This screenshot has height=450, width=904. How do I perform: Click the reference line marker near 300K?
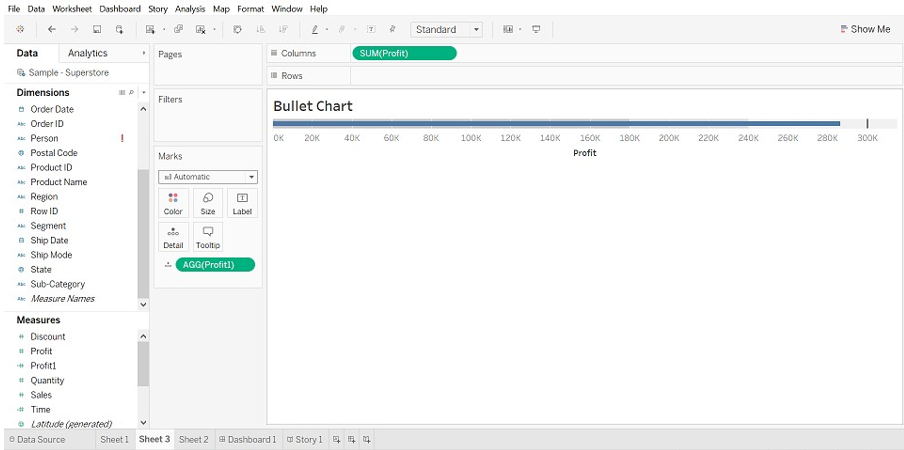coord(867,123)
